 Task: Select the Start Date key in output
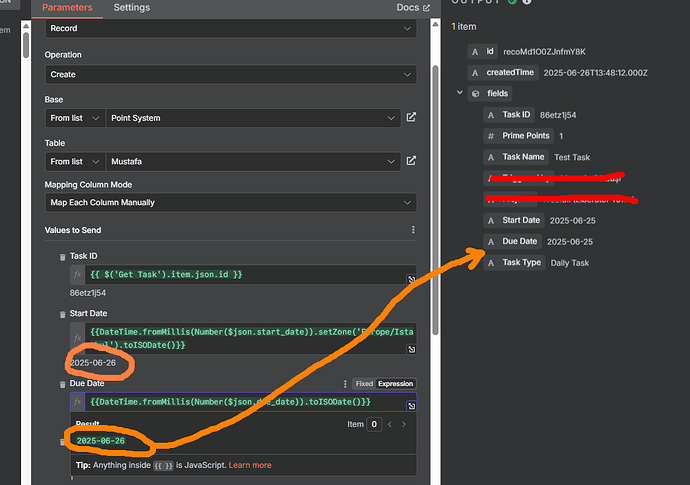(x=514, y=220)
